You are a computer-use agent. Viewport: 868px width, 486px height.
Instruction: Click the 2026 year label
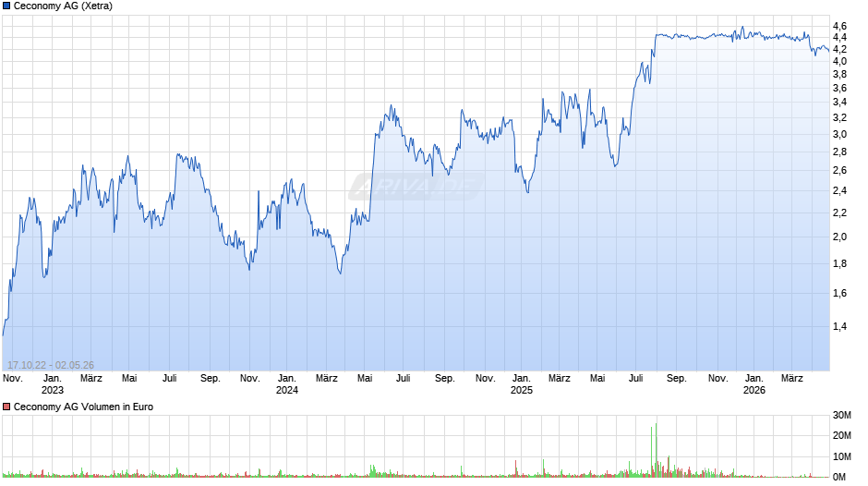754,390
